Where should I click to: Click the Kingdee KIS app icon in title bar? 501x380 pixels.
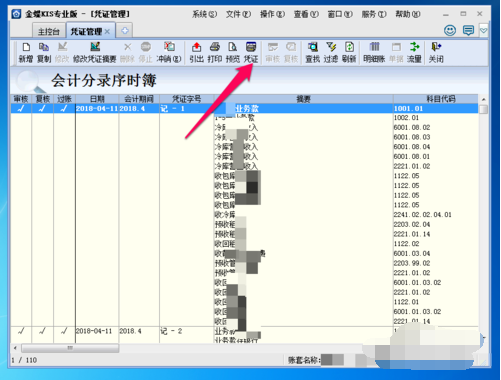click(x=16, y=14)
